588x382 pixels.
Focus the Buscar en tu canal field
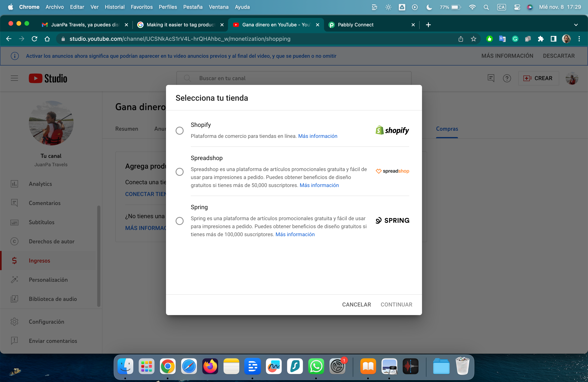click(x=294, y=78)
